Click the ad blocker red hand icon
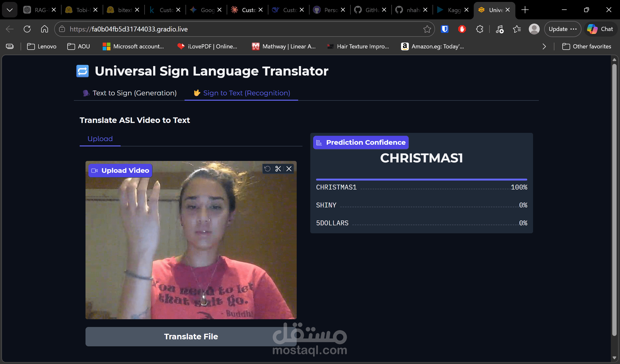The height and width of the screenshot is (364, 620). pos(462,29)
